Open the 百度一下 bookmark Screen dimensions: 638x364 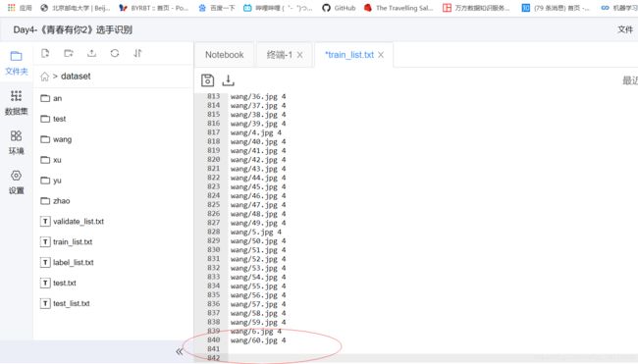(217, 8)
